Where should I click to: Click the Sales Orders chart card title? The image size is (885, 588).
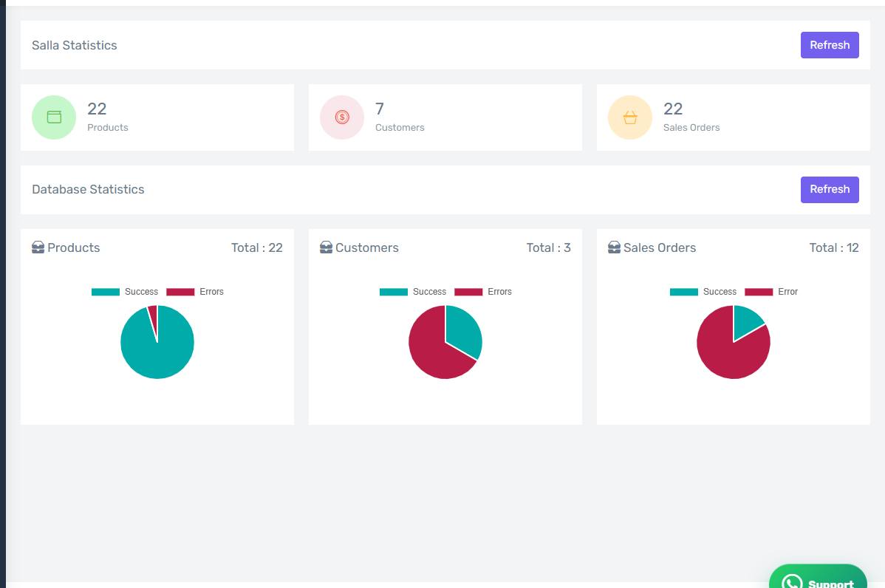click(659, 247)
